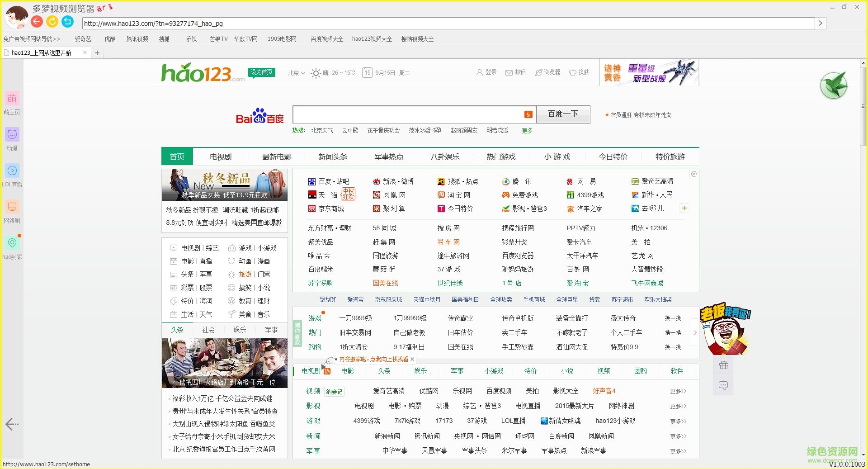Open 换肤 skin changer via shirt icon

[x=580, y=72]
